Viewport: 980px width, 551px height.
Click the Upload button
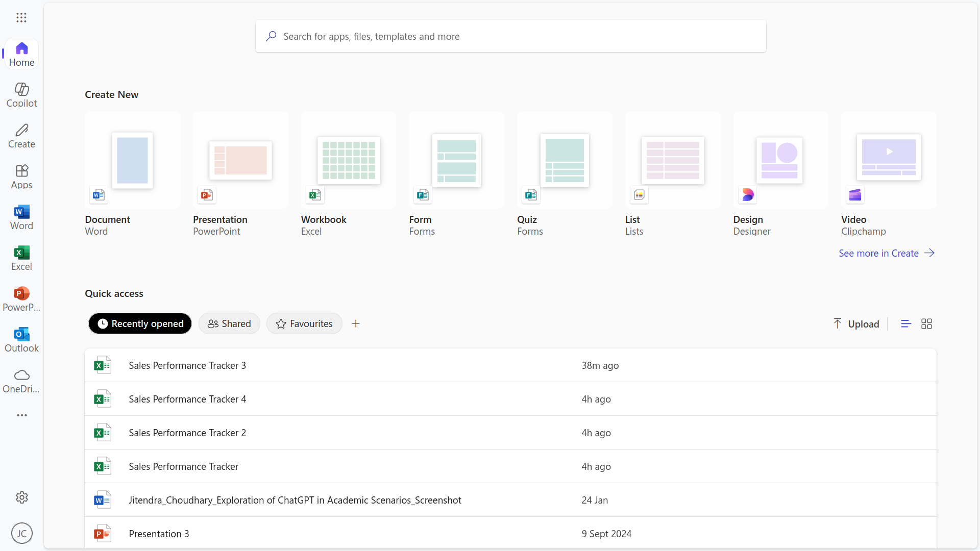coord(856,324)
